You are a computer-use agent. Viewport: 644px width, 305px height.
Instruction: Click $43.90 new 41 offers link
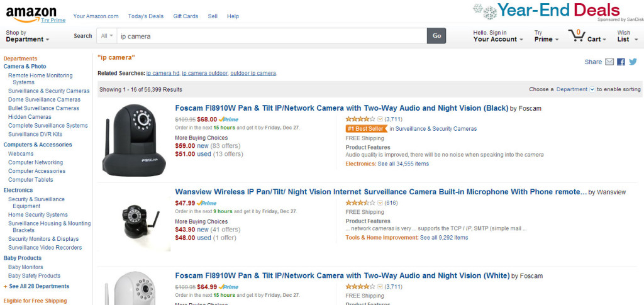208,230
